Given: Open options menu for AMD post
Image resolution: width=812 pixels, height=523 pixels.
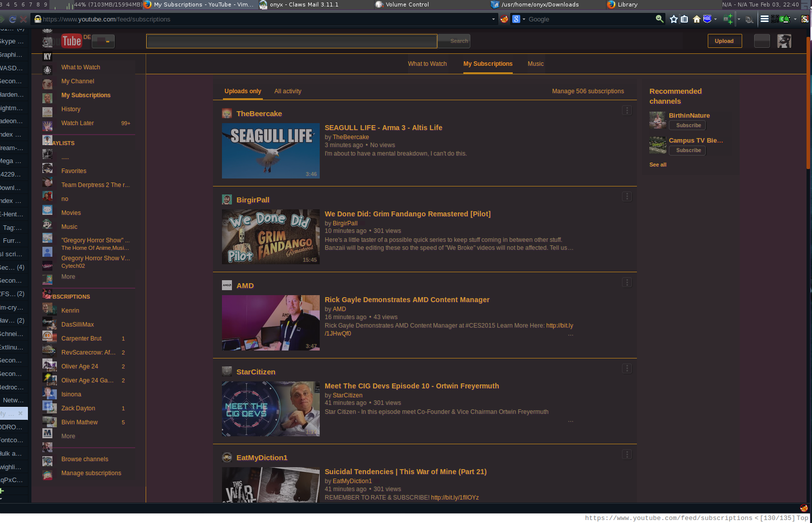Looking at the screenshot, I should 627,282.
